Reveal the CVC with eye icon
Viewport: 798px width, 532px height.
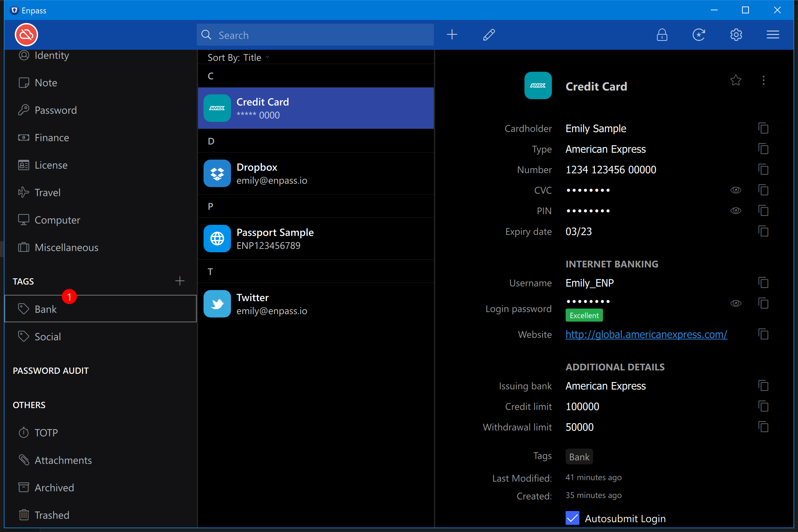point(736,190)
